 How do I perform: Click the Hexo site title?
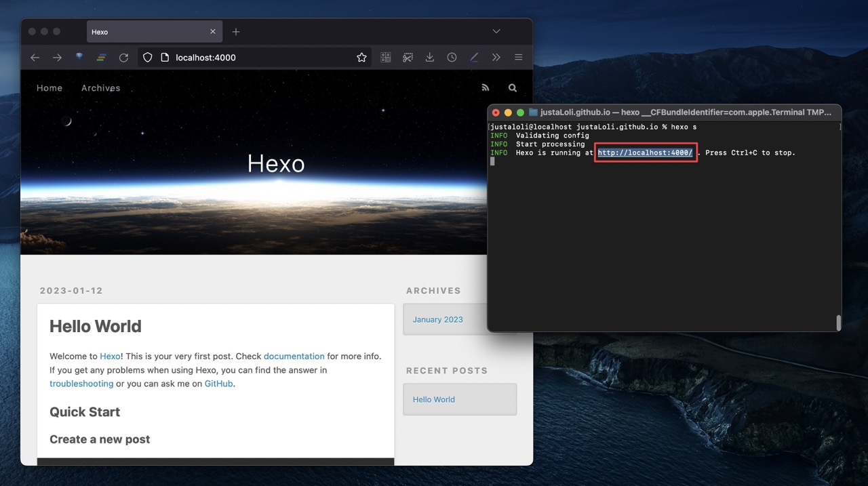(x=276, y=163)
